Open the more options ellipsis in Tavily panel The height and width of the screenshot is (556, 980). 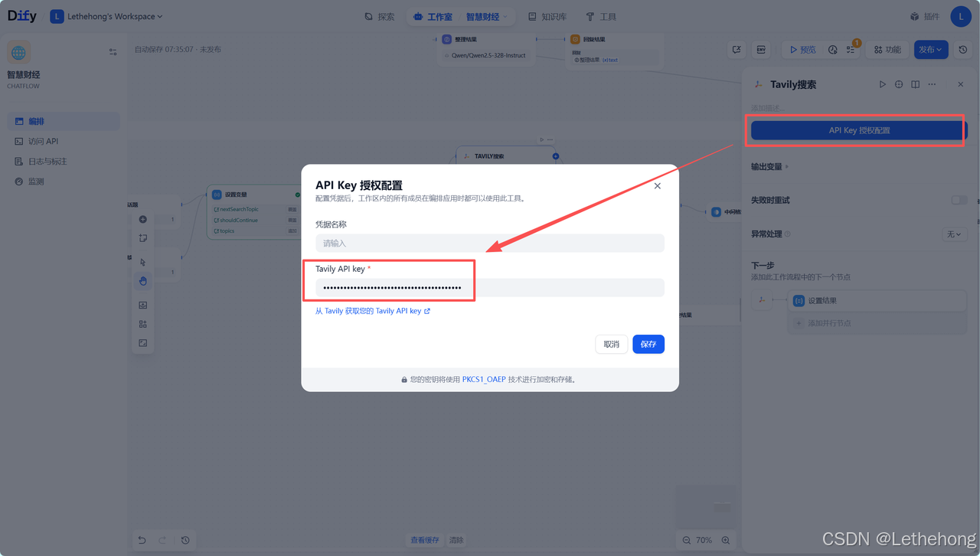[932, 84]
